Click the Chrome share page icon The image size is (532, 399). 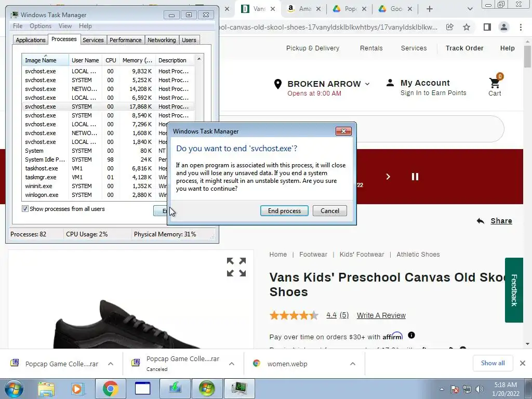click(x=450, y=27)
